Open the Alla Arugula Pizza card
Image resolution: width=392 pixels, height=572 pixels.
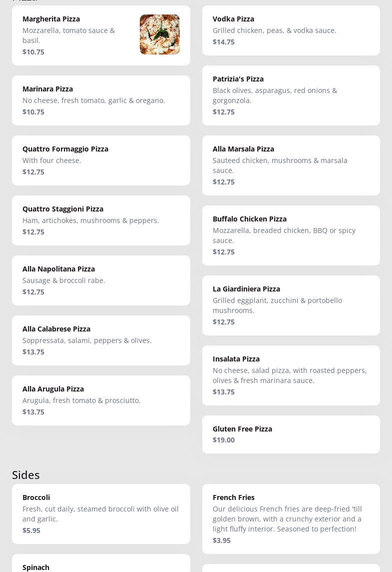(101, 400)
